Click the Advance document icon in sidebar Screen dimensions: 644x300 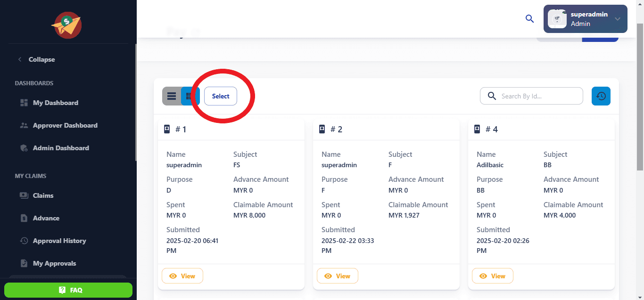click(x=24, y=218)
